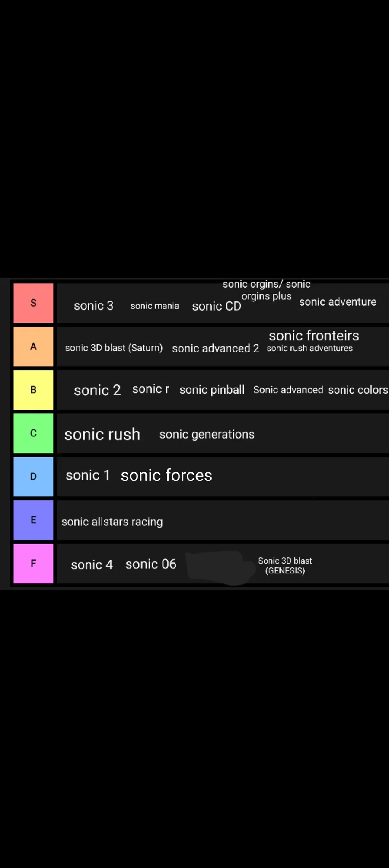
Task: Select the green C tier label
Action: (x=33, y=433)
